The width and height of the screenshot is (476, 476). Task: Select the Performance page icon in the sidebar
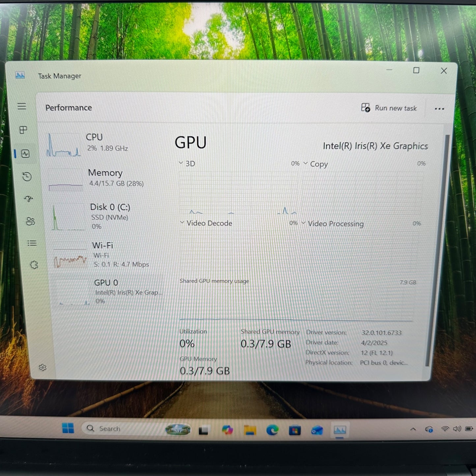pyautogui.click(x=25, y=154)
